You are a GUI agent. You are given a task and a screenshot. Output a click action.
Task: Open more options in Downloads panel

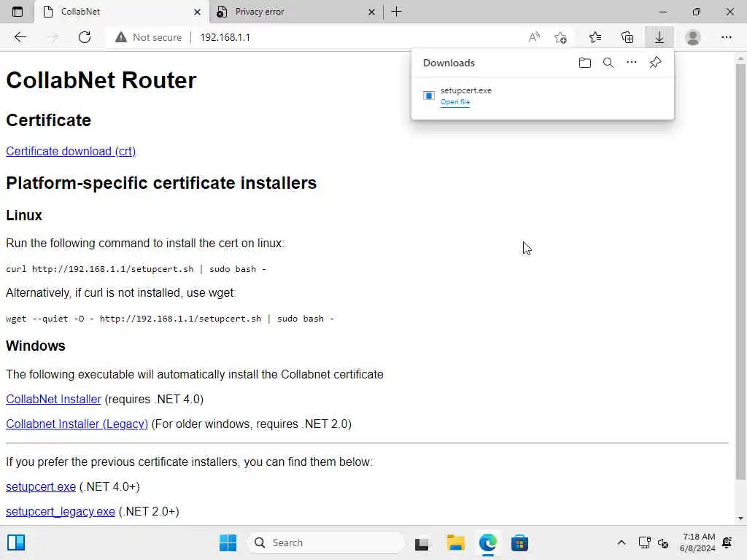pos(631,63)
